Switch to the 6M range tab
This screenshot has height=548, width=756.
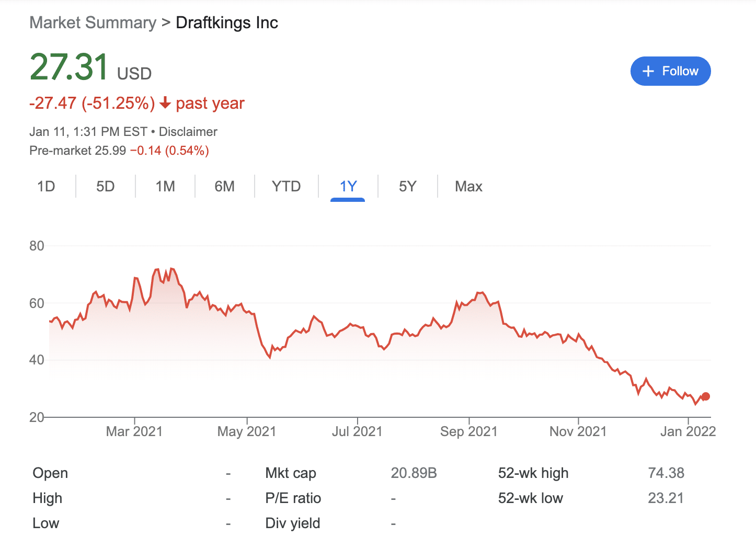pos(225,187)
